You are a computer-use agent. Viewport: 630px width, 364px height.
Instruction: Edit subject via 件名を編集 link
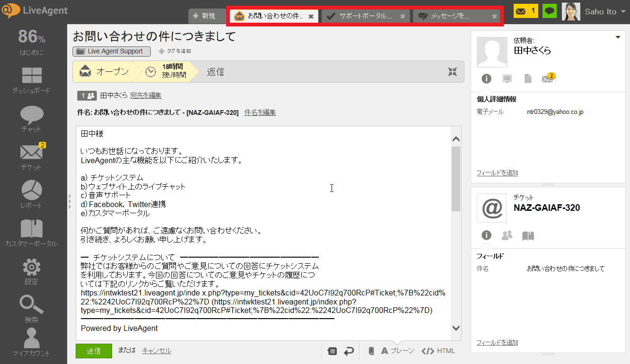pyautogui.click(x=260, y=113)
